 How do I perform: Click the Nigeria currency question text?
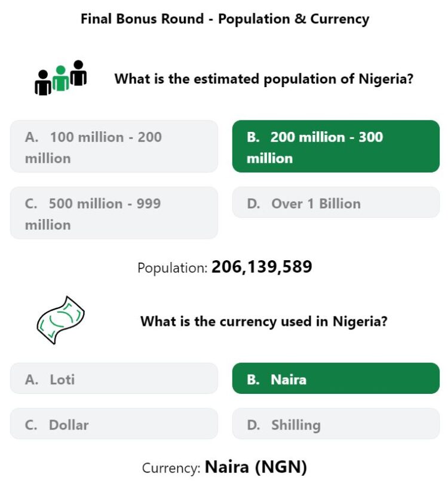point(264,322)
